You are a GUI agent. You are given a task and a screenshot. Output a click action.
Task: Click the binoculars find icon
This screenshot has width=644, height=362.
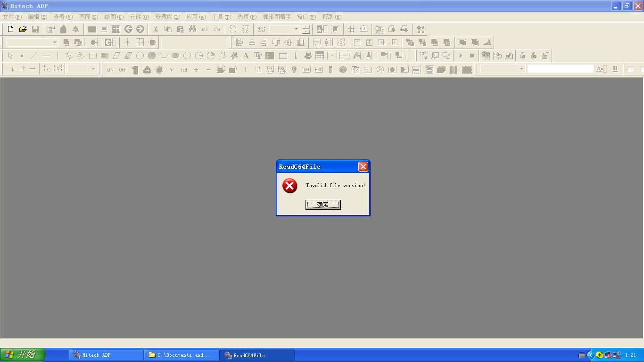pos(192,29)
